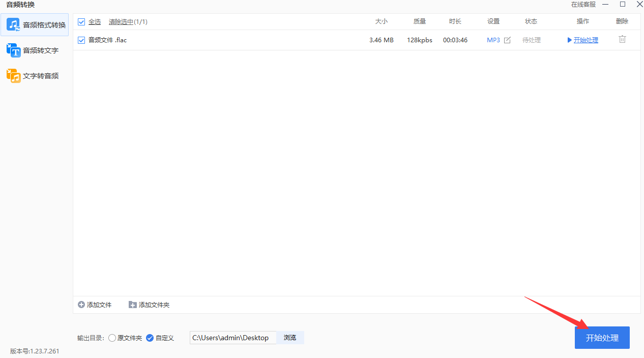This screenshot has width=644, height=358.
Task: Click the 待处理 status text
Action: coord(532,40)
